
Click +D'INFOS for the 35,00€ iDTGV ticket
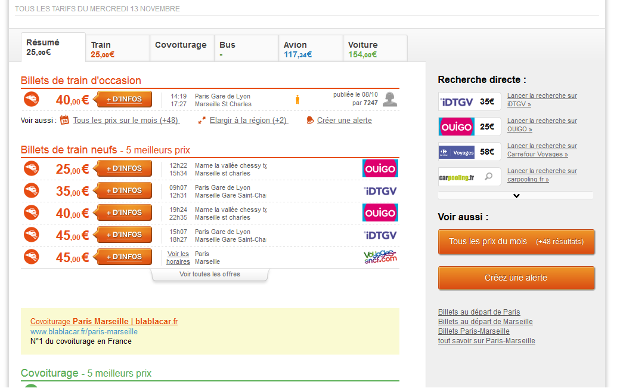(123, 191)
